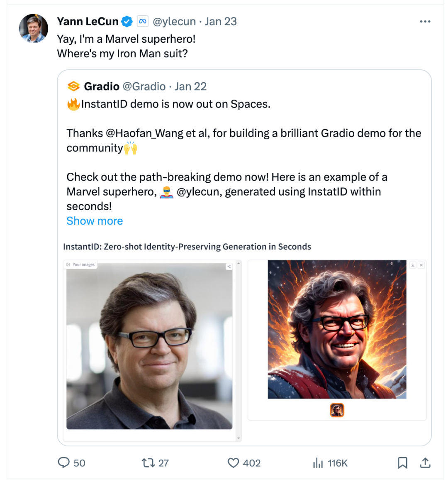
Task: Click the Jan 23 timestamp
Action: (x=221, y=22)
